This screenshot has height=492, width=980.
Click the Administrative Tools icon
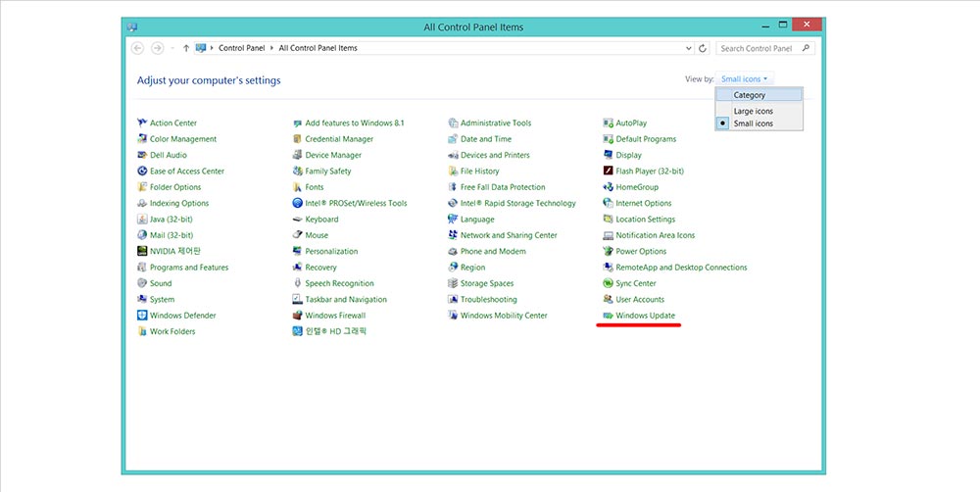point(453,123)
